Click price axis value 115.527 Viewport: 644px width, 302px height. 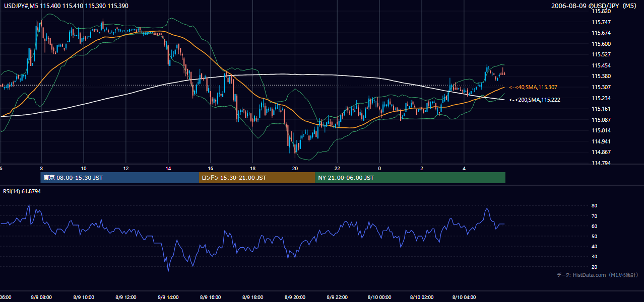coord(601,54)
